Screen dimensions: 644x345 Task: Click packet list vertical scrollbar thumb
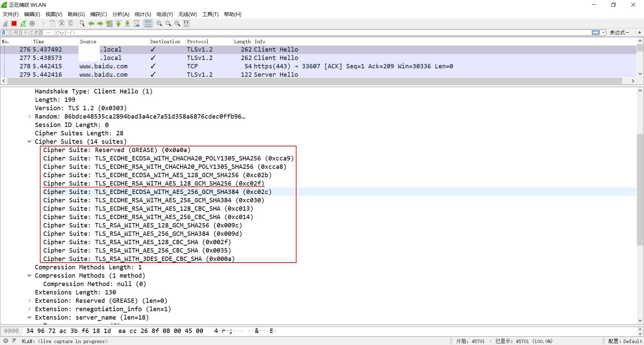click(x=640, y=48)
